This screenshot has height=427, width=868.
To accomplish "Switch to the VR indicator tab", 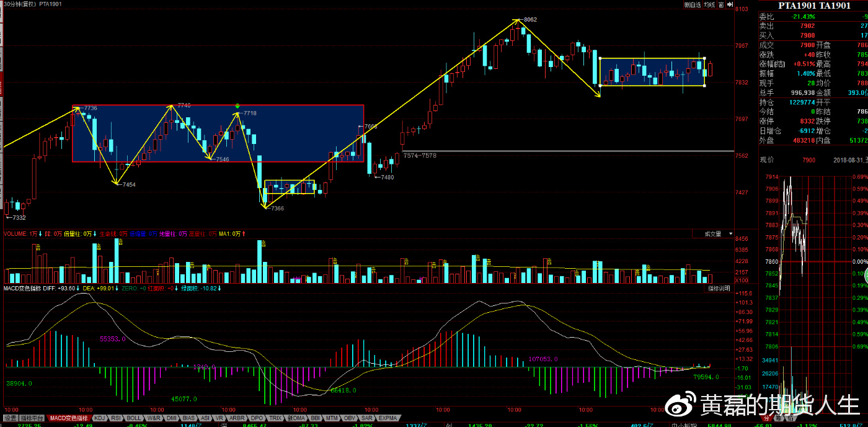I will pos(219,418).
